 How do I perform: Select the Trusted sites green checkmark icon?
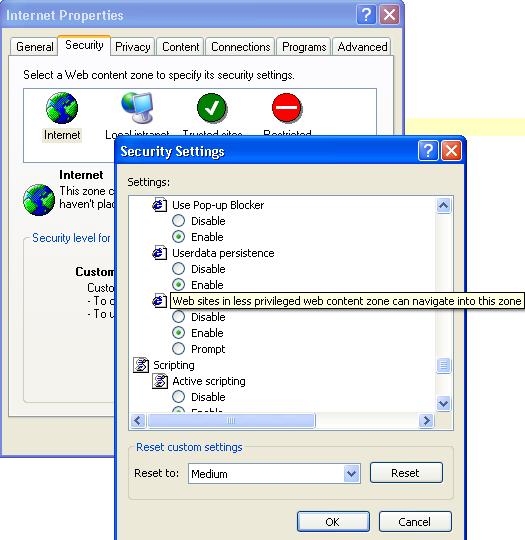pos(212,108)
